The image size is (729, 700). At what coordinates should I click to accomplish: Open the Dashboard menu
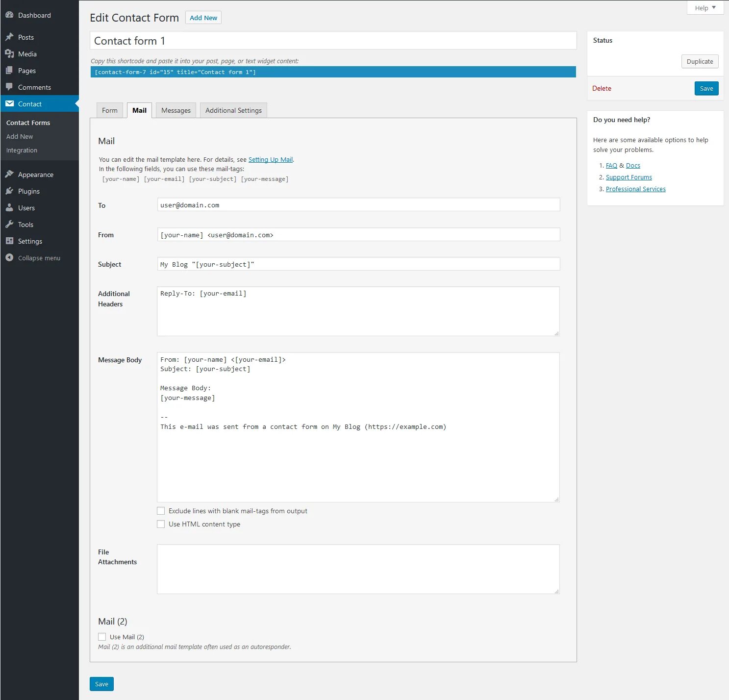click(x=39, y=15)
